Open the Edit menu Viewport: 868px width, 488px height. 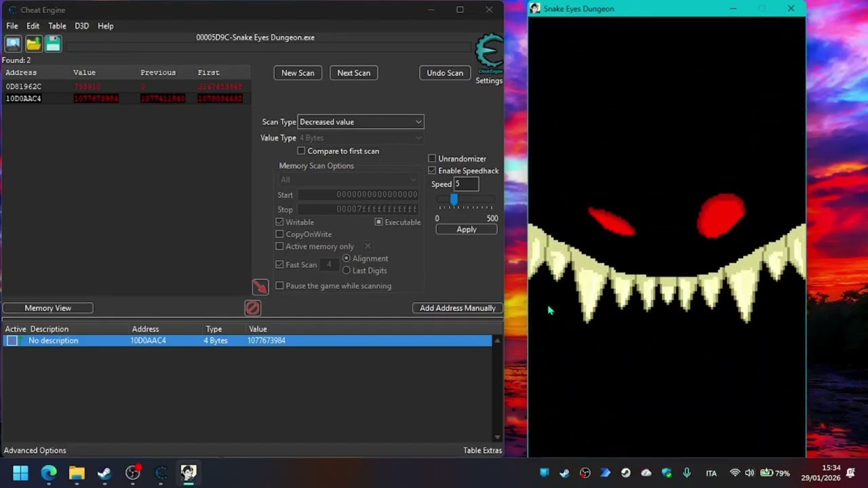33,26
